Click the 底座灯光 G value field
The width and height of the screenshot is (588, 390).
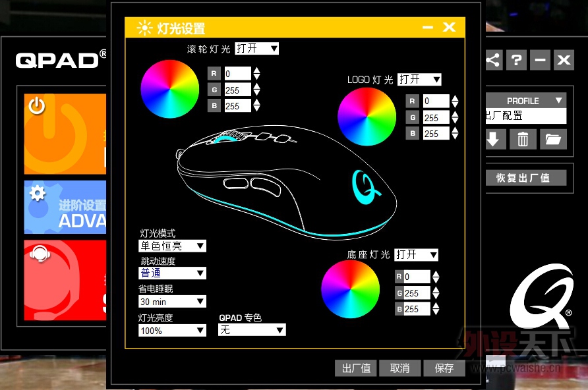417,292
